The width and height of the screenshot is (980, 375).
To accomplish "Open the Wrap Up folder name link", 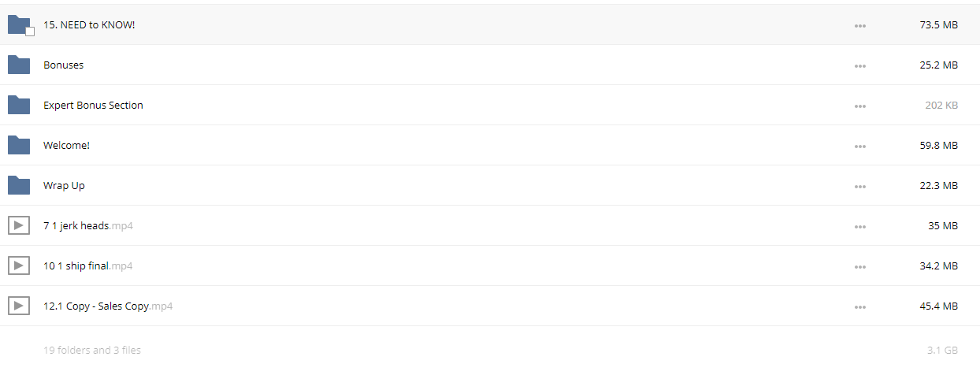I will 64,186.
